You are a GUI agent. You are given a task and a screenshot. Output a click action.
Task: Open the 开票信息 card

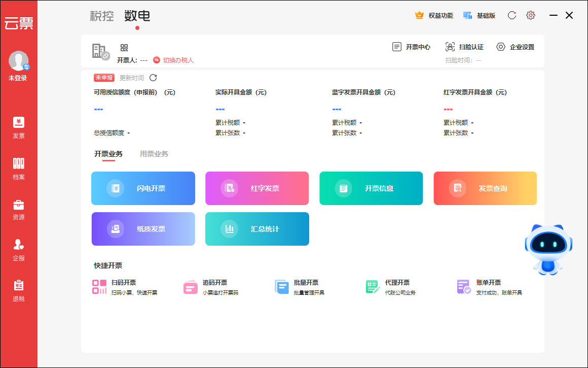371,188
